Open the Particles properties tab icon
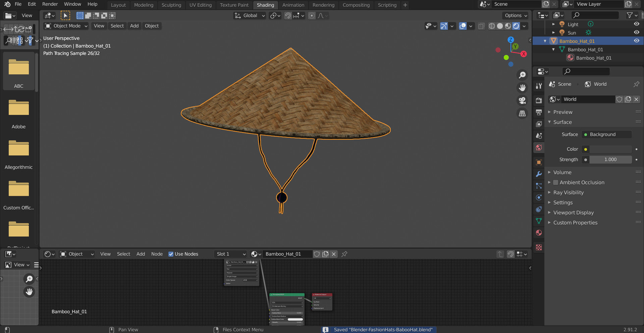 click(x=539, y=186)
